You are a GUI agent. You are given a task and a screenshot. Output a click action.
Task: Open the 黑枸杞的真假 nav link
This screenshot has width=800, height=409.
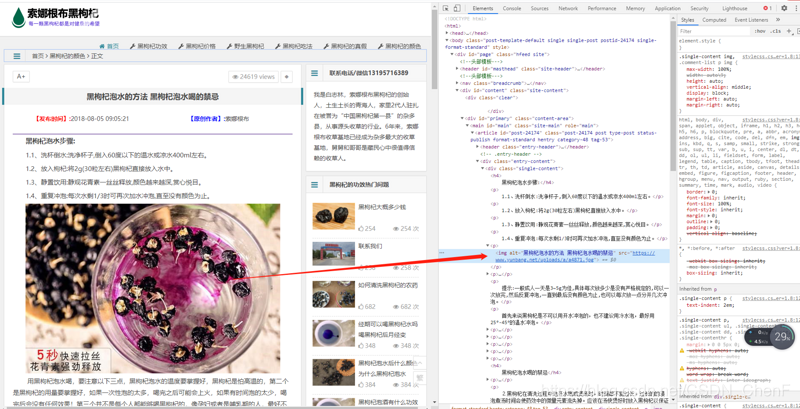pos(344,46)
